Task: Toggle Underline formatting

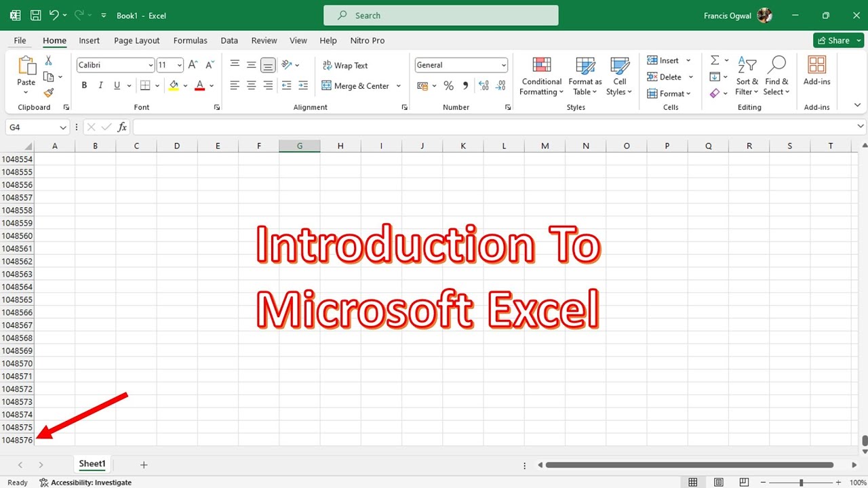Action: (x=117, y=85)
